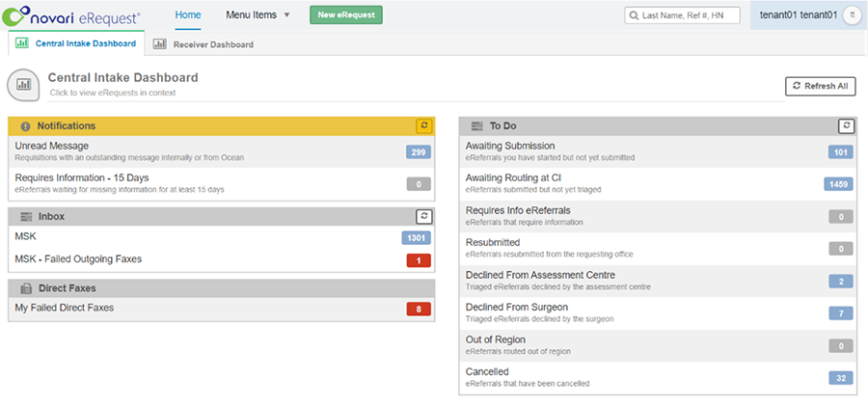Viewport: 868px width, 406px height.
Task: Click the To Do list icon
Action: click(x=476, y=126)
